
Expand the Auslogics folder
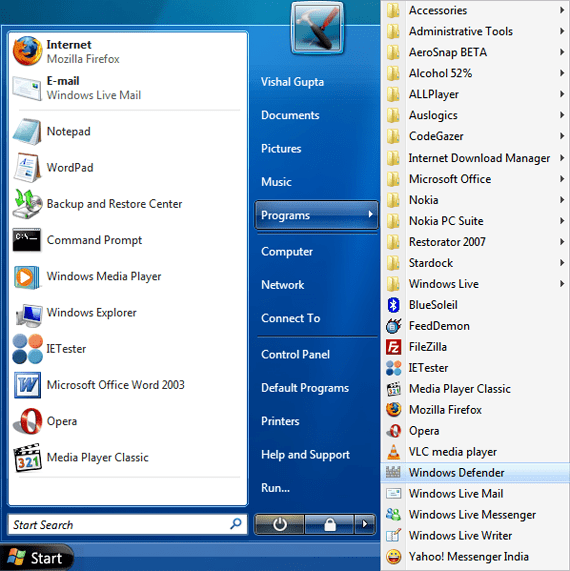pyautogui.click(x=475, y=115)
